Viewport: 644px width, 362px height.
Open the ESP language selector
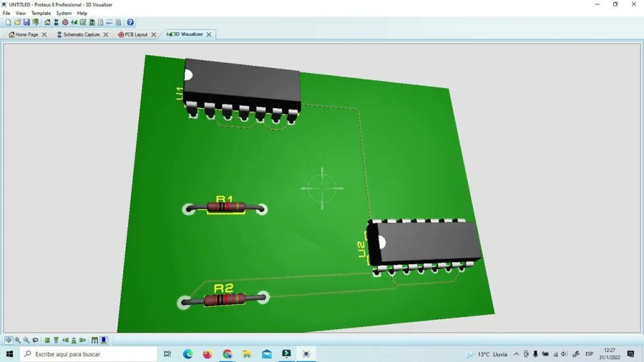point(589,354)
